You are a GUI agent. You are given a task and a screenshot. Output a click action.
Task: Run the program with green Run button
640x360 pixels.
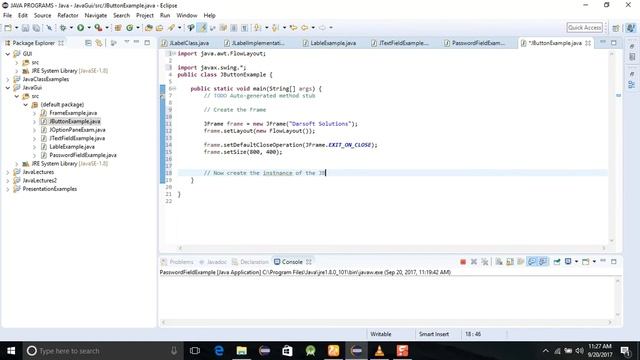[x=80, y=28]
